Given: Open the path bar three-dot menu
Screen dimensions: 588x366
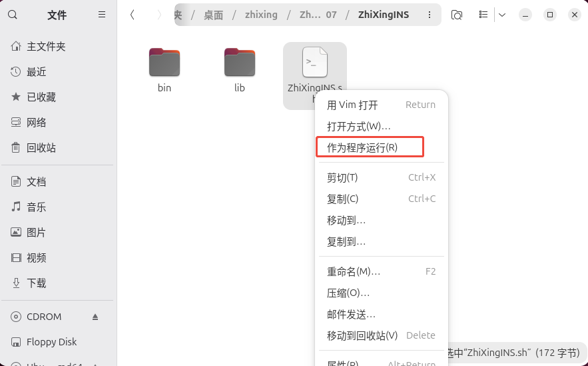Looking at the screenshot, I should click(x=430, y=15).
